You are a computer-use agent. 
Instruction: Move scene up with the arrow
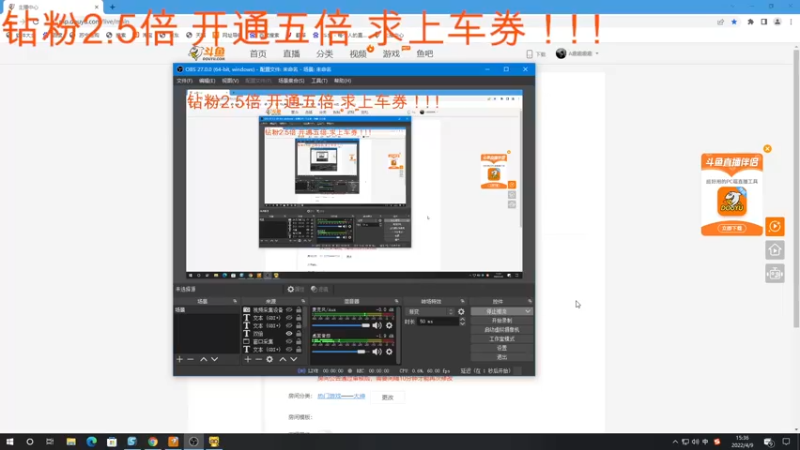pyautogui.click(x=204, y=359)
